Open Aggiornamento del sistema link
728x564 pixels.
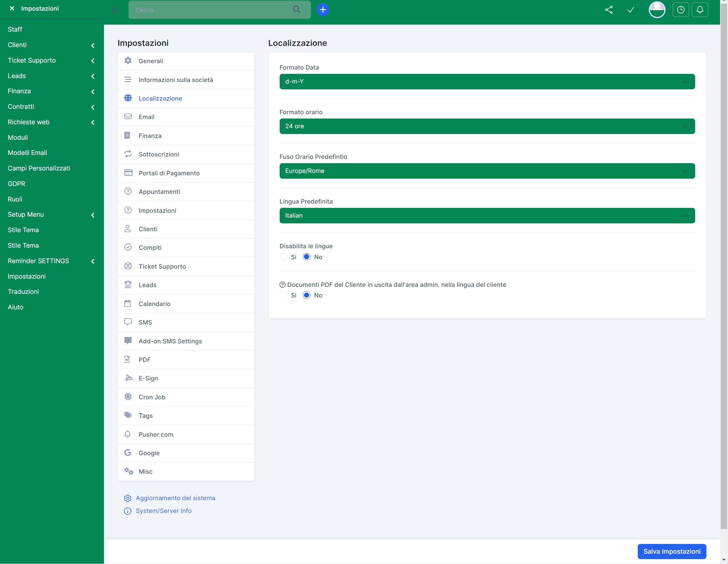pyautogui.click(x=175, y=498)
